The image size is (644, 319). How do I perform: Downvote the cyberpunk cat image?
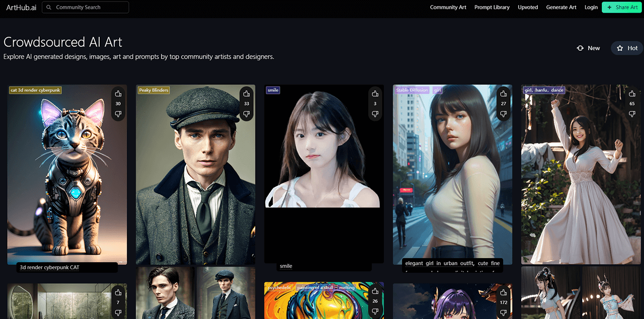coord(118,114)
